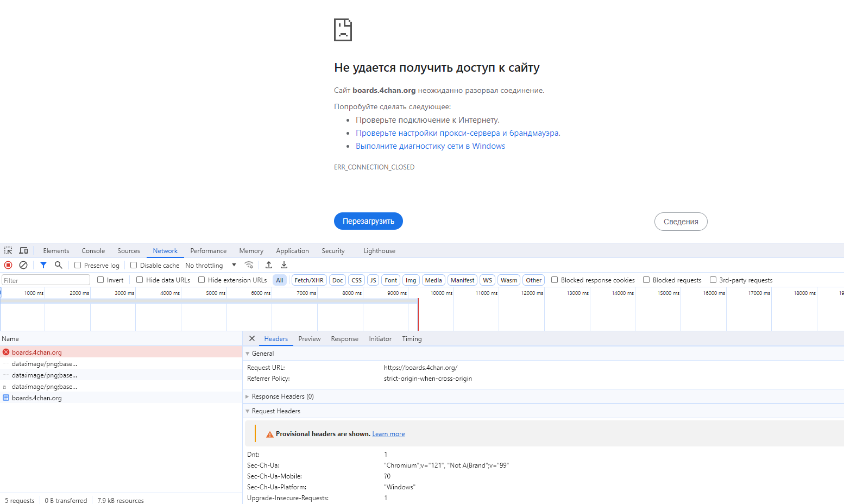Filter requests by JS type

pyautogui.click(x=373, y=280)
